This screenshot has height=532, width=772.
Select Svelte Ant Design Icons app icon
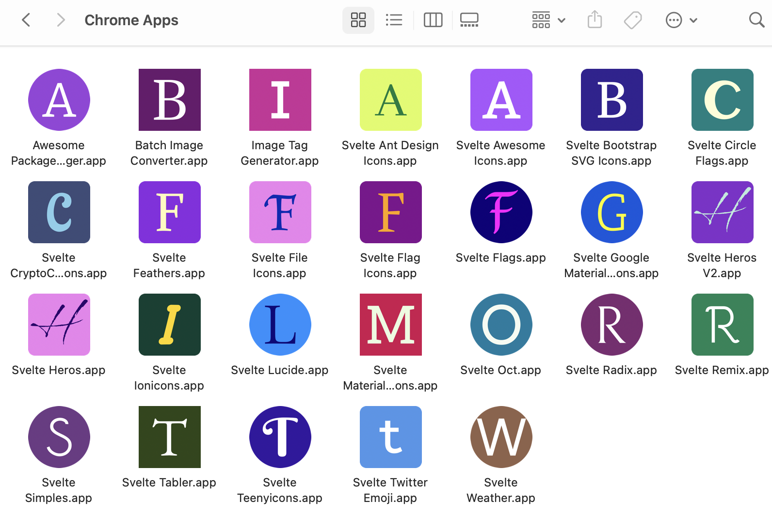coord(391,100)
